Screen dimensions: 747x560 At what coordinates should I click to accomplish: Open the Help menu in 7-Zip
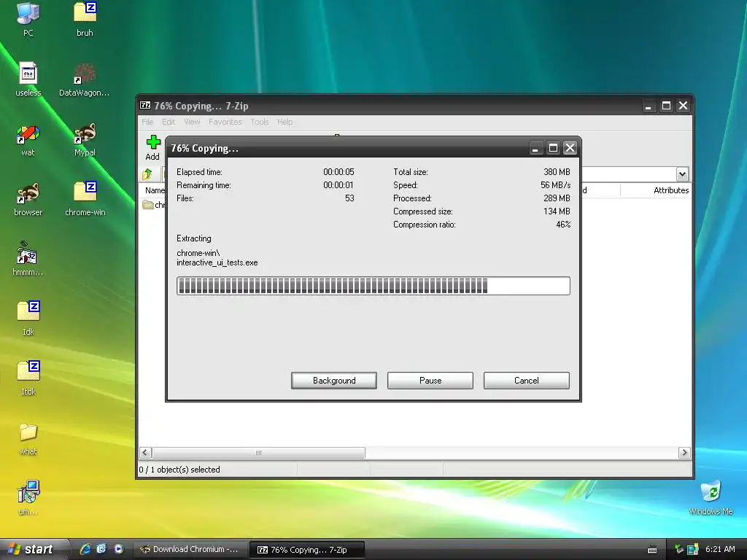pyautogui.click(x=285, y=122)
